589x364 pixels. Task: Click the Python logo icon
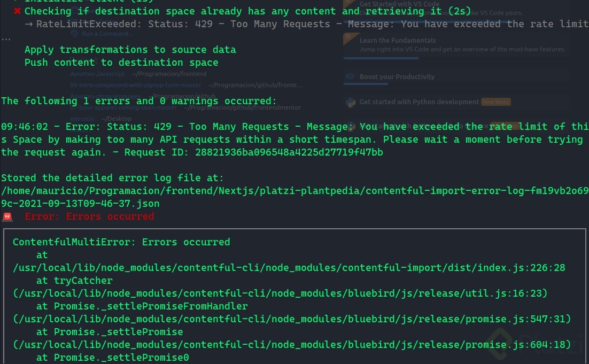tap(351, 102)
